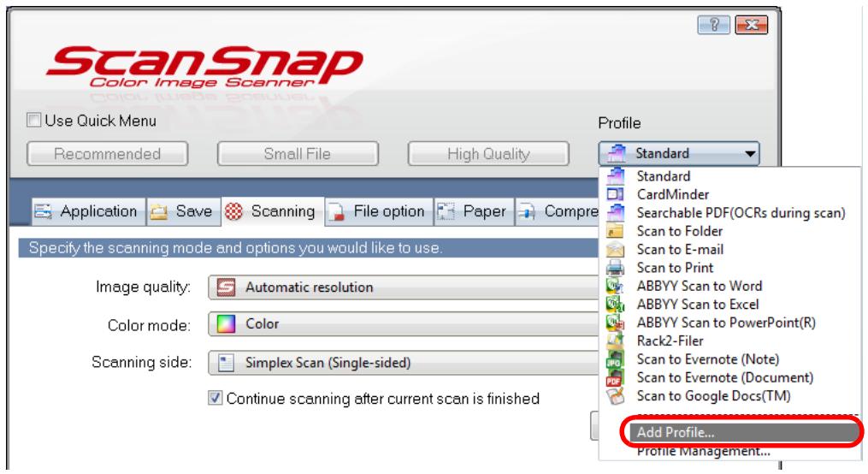Select Profile Management... menu entry
This screenshot has width=868, height=474.
click(703, 451)
